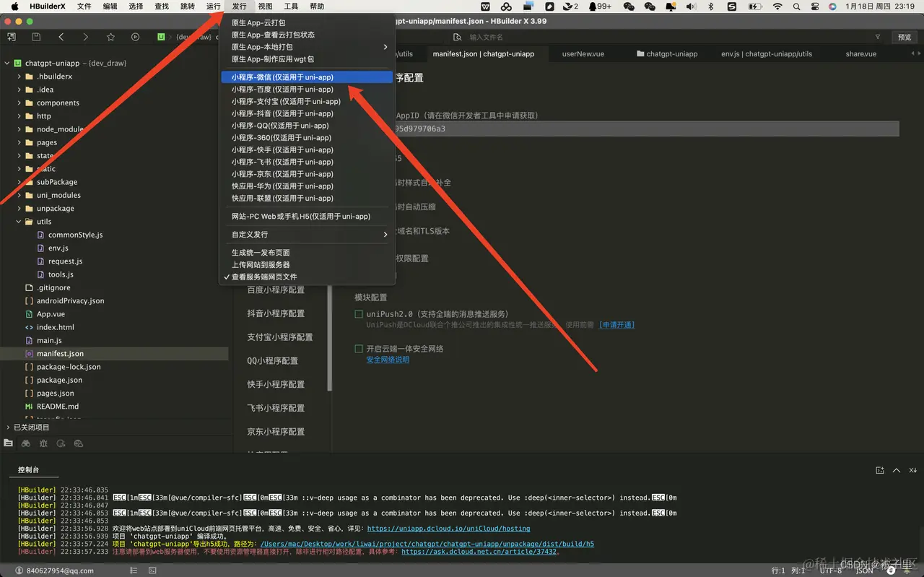
Task: Open commonStyle.js in the file tree
Action: [75, 235]
